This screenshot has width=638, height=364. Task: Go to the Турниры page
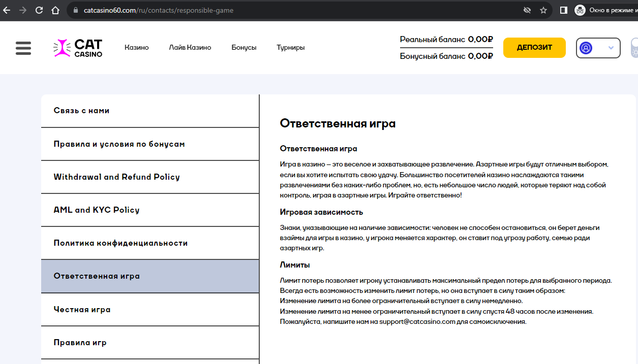click(291, 47)
